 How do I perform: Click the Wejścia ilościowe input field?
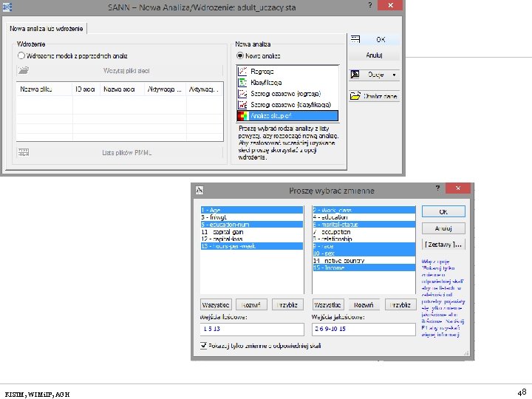pos(252,329)
